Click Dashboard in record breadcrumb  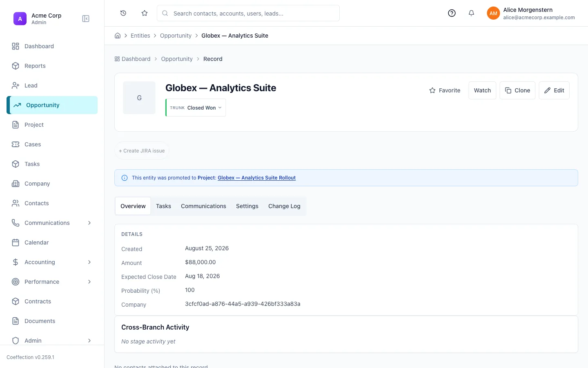pyautogui.click(x=132, y=59)
